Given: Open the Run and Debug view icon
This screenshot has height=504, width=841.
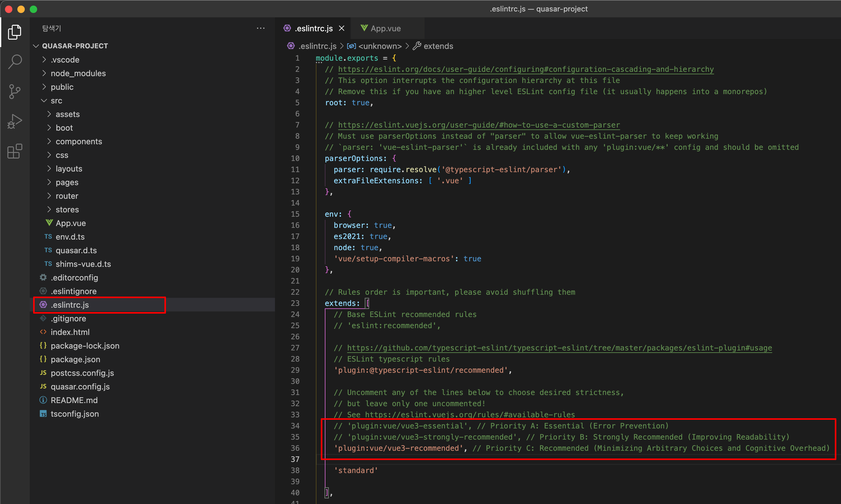Looking at the screenshot, I should coord(15,121).
